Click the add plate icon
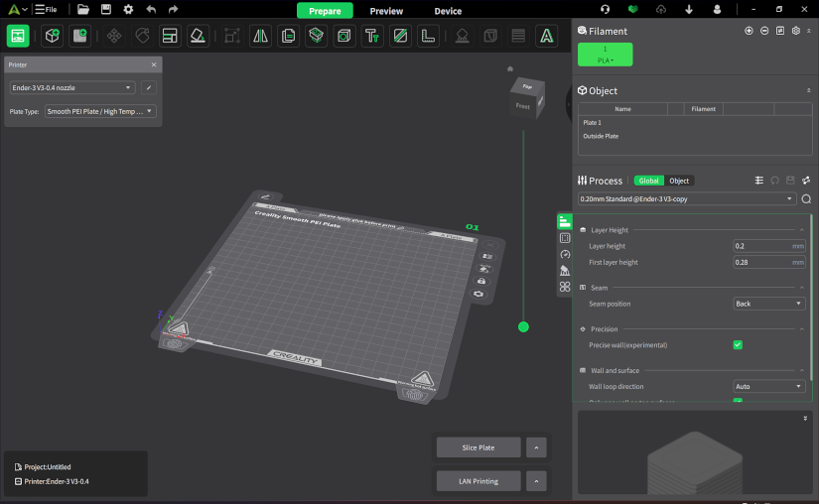 point(80,36)
